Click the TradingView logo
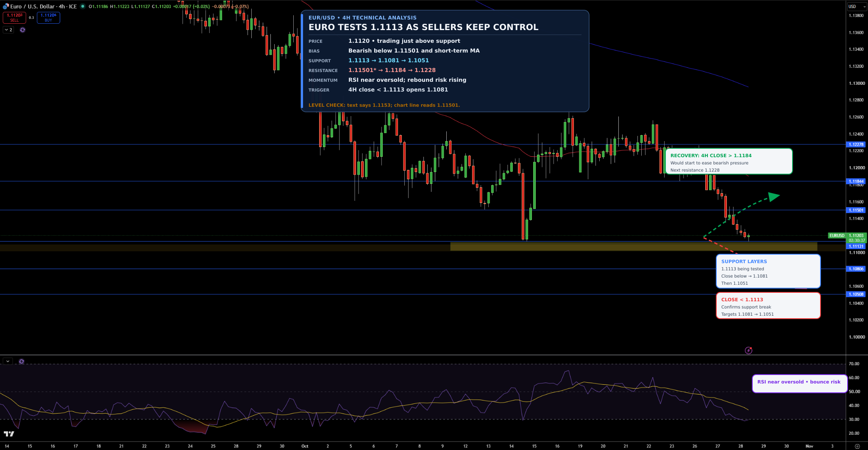 [9, 434]
